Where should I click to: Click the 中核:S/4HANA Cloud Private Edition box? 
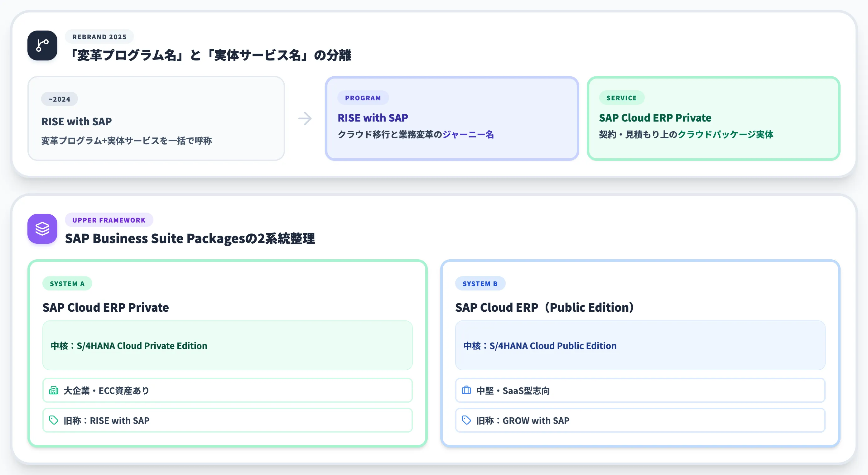click(228, 345)
